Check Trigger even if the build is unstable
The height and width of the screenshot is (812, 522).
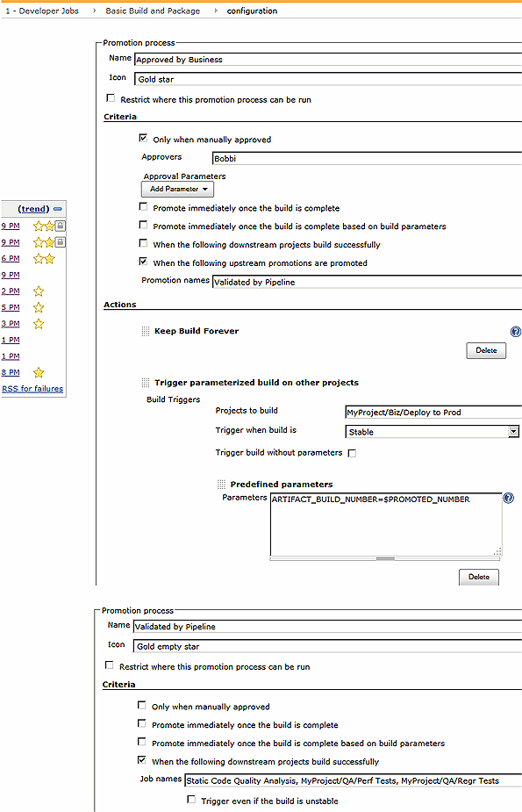coord(191,800)
